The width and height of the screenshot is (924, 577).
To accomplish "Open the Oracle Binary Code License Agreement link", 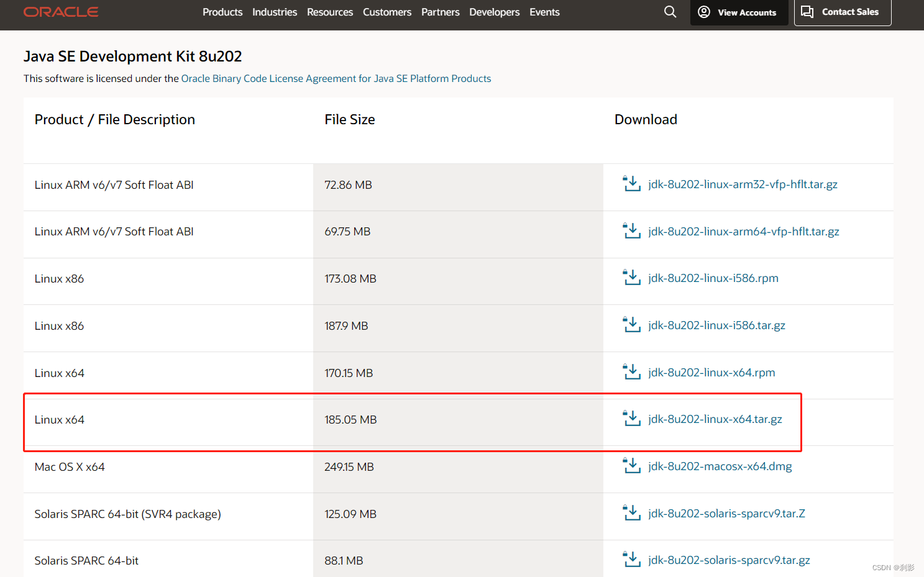I will click(x=336, y=78).
